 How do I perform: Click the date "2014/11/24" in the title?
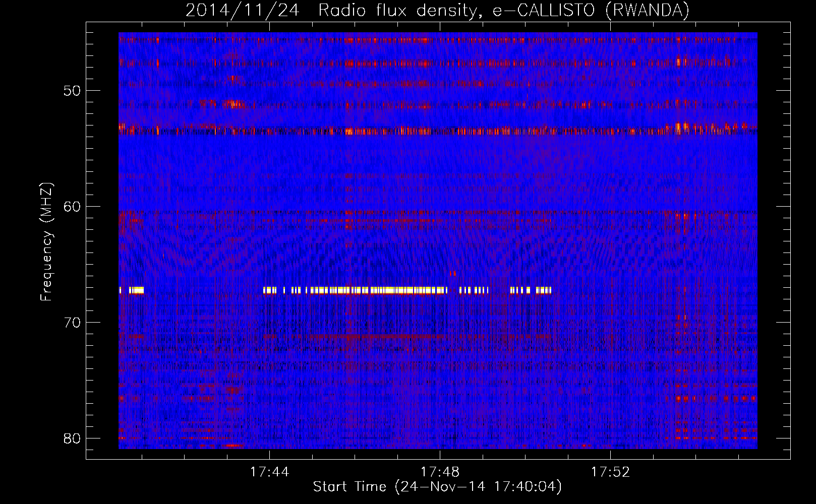[x=243, y=11]
